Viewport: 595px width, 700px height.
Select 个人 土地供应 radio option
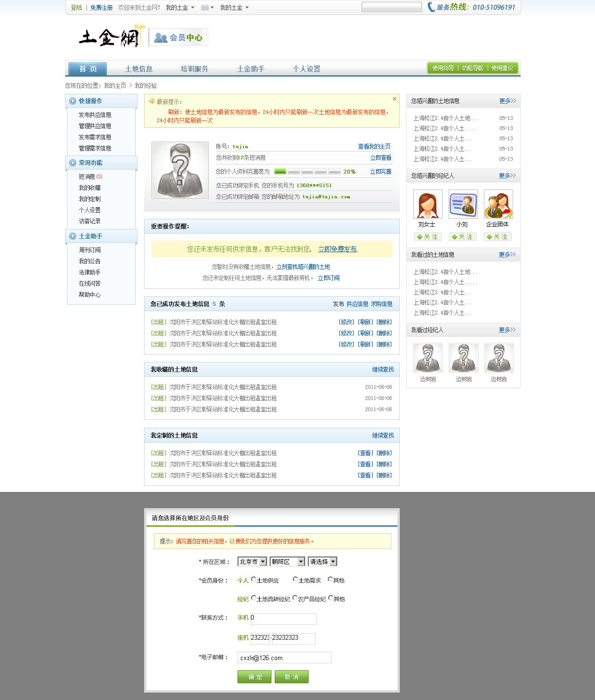tap(253, 579)
